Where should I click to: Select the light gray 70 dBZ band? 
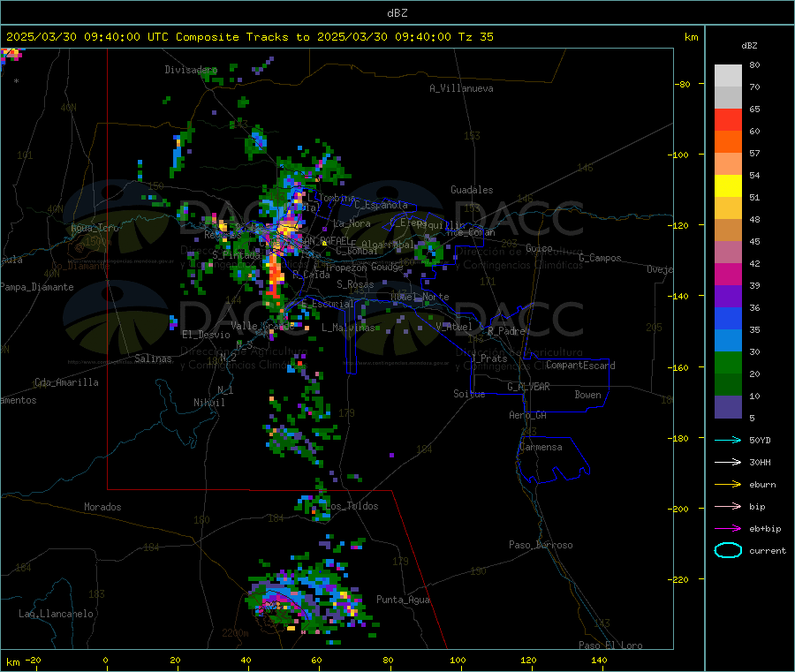728,76
